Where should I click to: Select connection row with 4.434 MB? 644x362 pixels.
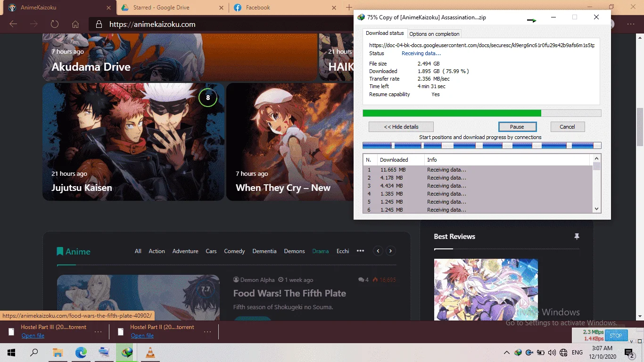pos(478,186)
